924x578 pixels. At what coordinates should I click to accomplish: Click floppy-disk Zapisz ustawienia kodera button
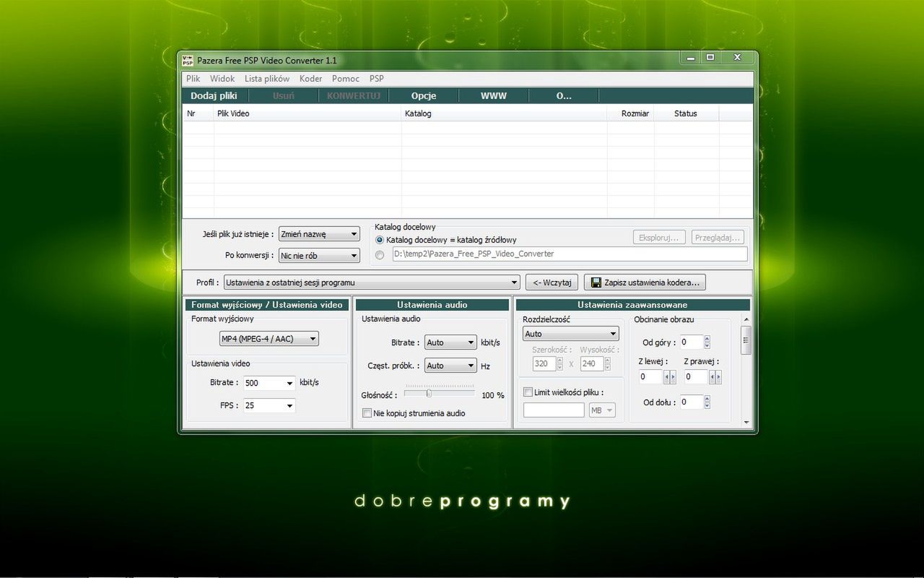coord(645,282)
